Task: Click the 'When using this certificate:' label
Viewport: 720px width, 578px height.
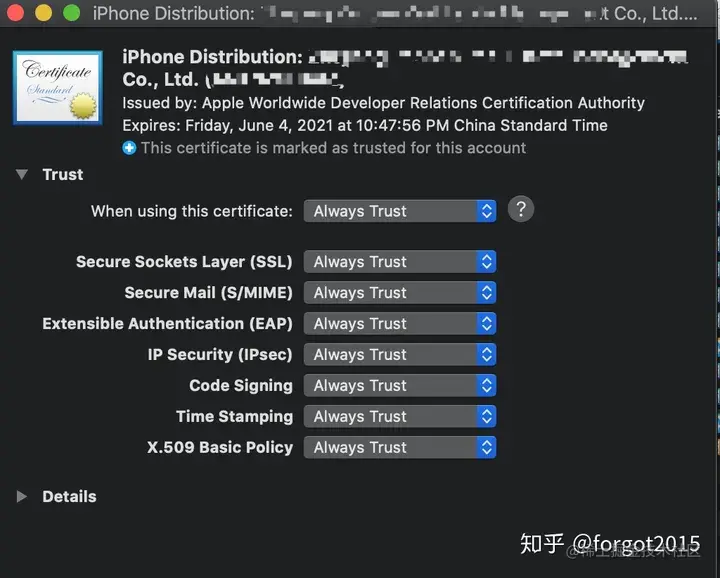Action: (x=191, y=211)
